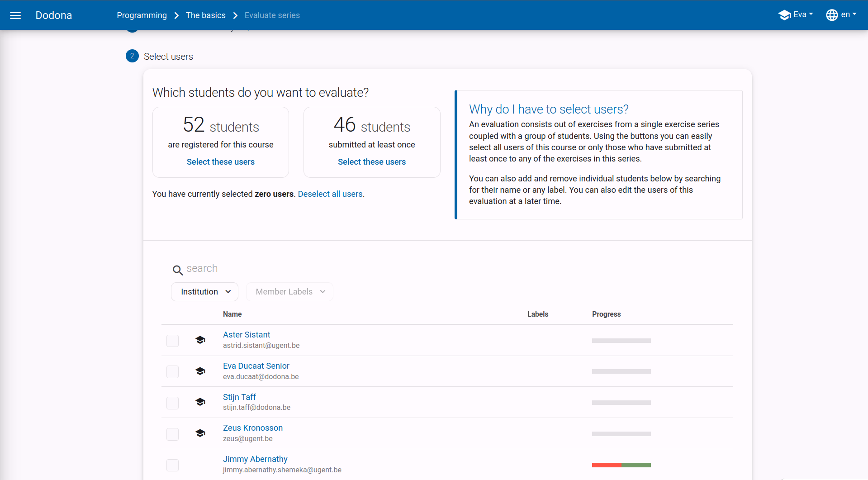Image resolution: width=868 pixels, height=480 pixels.
Task: Click Why do I have to select users heading
Action: (x=549, y=109)
